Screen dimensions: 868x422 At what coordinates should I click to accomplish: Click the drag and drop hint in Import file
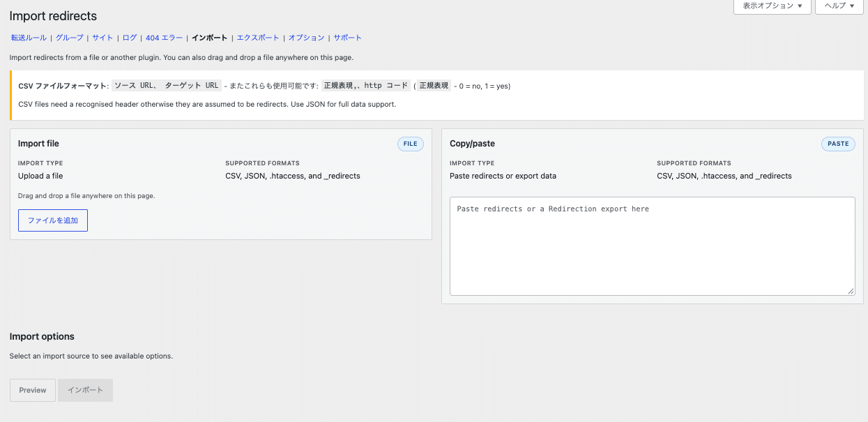[x=86, y=196]
